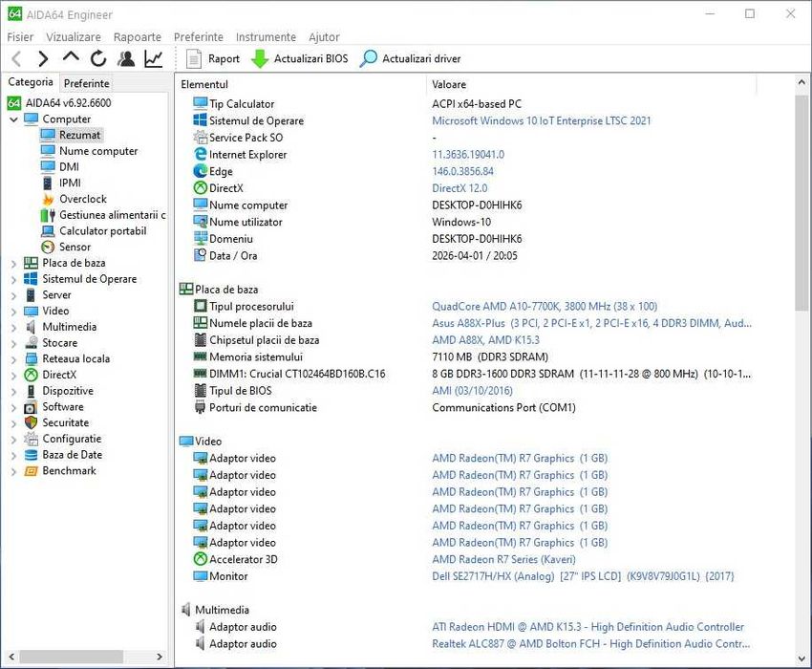This screenshot has width=812, height=669.
Task: Click the Gestiunea alimentarii battery icon
Action: (48, 215)
